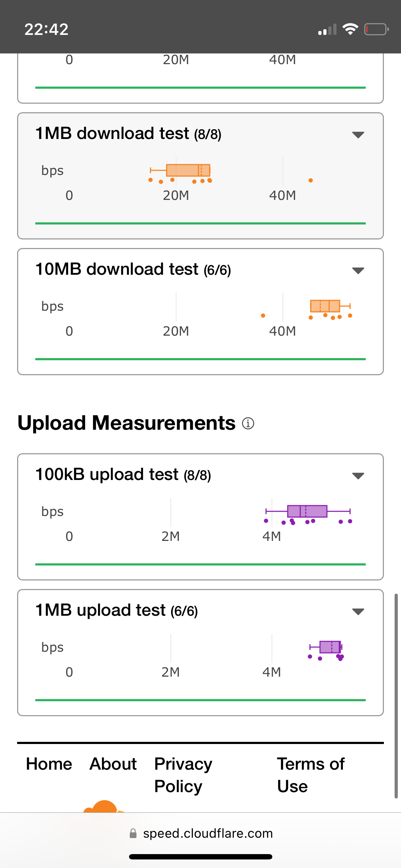Open the Terms of Use link
This screenshot has height=868, width=401.
(311, 775)
